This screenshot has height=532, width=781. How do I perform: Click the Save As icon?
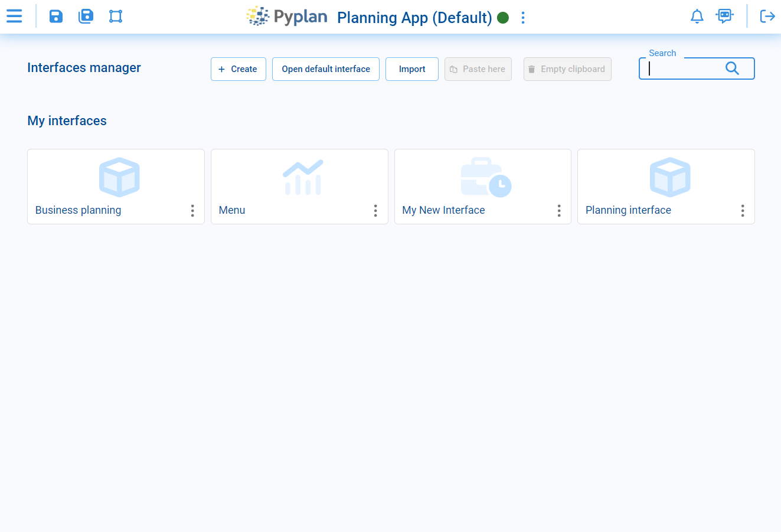86,16
